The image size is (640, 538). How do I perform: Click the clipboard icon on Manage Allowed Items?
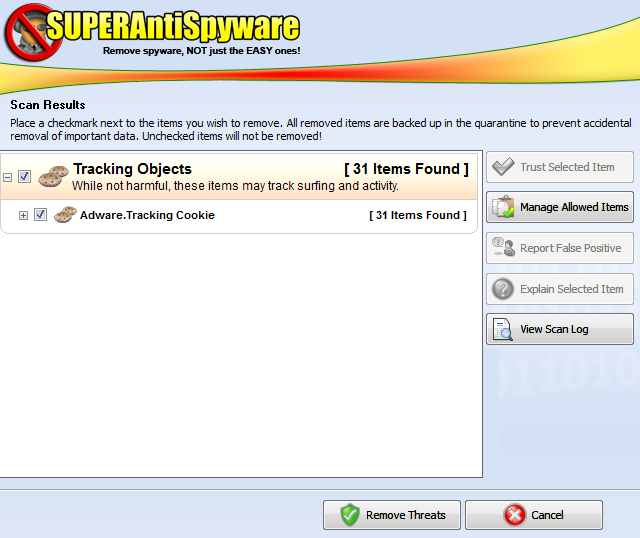[x=503, y=207]
